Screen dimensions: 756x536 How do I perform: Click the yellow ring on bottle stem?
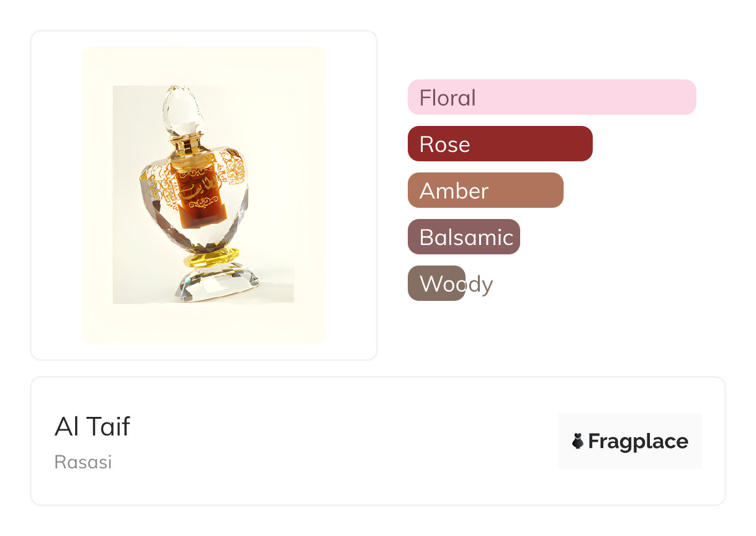pos(212,256)
